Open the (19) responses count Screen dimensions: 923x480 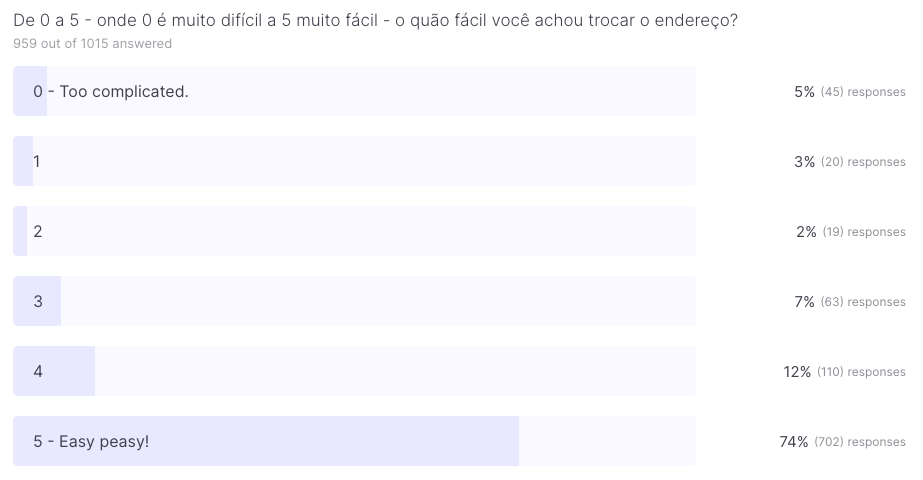864,232
